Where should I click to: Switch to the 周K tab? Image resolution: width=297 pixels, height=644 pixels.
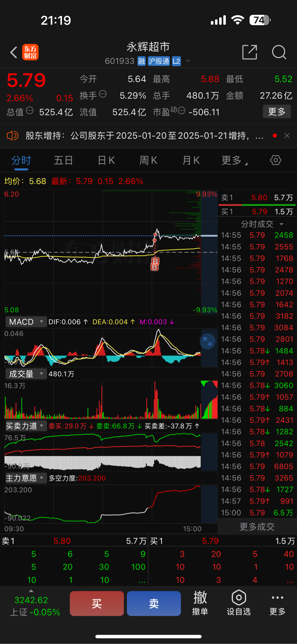pos(148,160)
